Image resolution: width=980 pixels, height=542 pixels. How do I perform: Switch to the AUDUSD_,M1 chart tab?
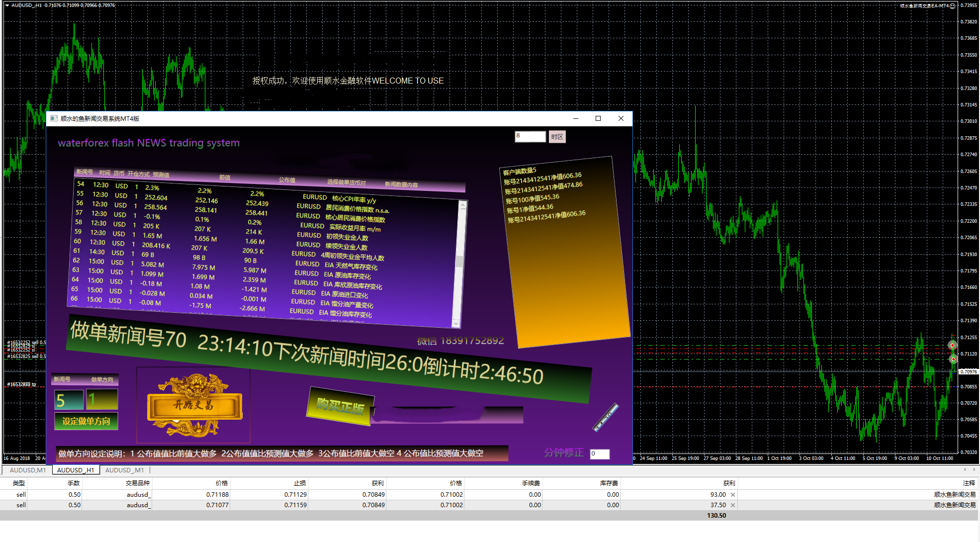point(124,470)
